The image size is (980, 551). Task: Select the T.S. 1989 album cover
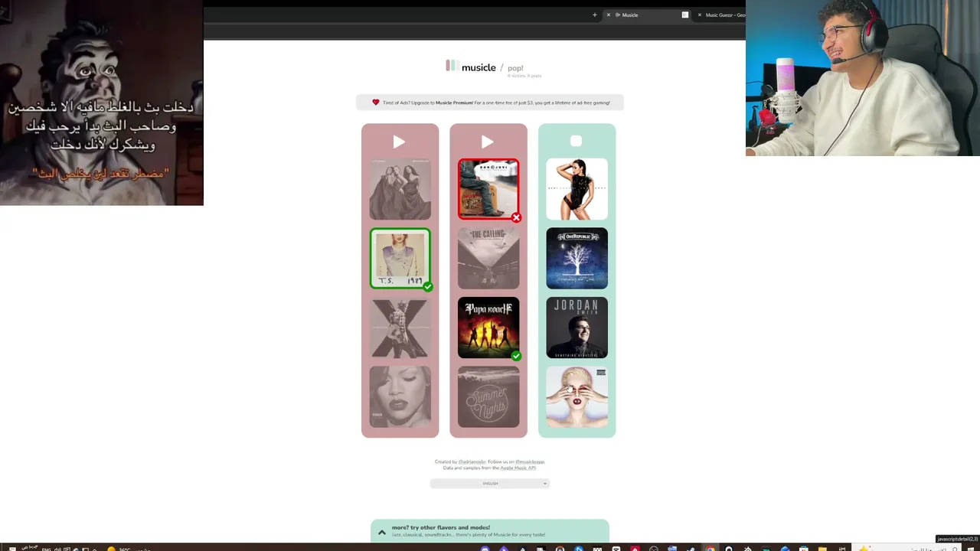click(x=400, y=258)
